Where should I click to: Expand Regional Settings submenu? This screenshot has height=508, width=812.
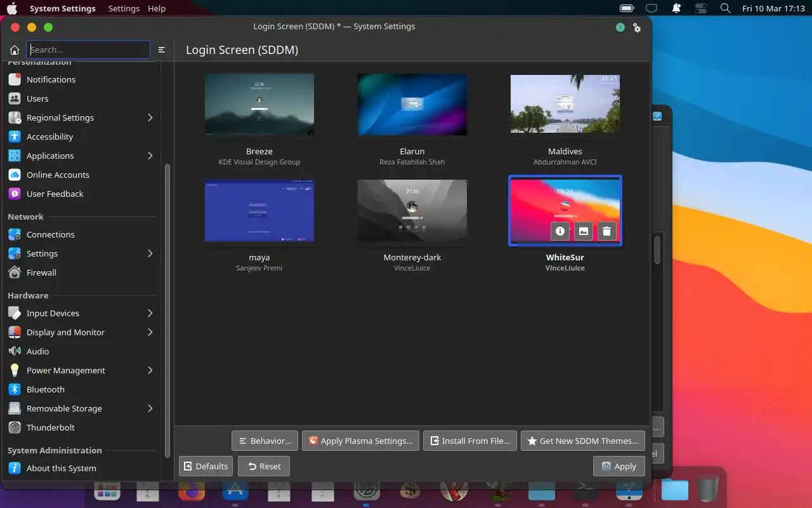click(150, 117)
